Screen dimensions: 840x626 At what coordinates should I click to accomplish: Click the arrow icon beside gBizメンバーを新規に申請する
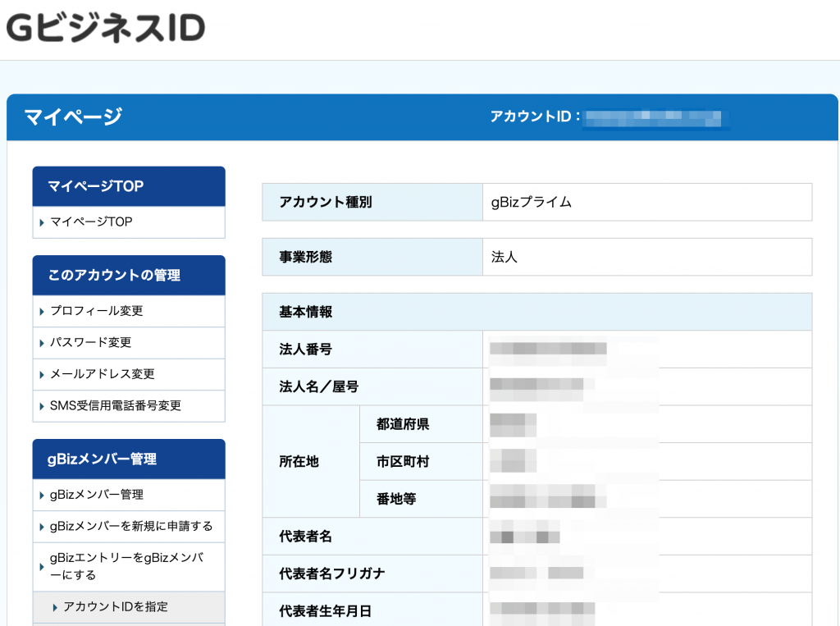coord(42,527)
